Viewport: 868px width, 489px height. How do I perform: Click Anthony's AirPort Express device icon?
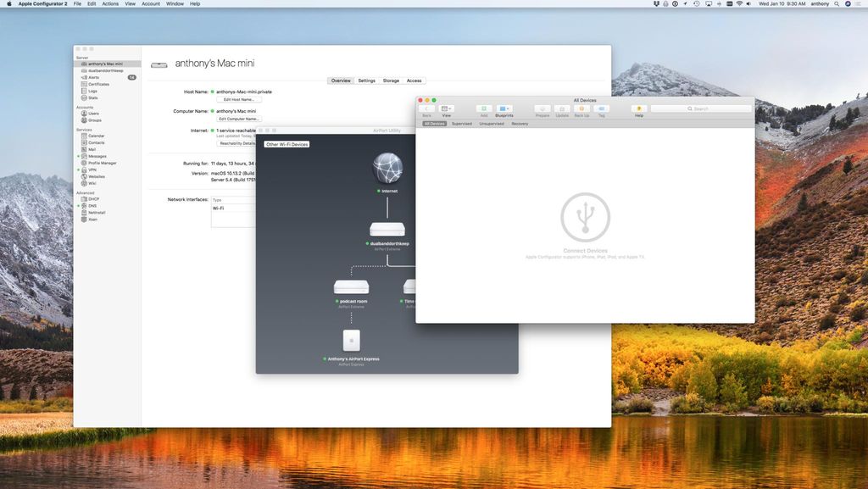(x=351, y=341)
